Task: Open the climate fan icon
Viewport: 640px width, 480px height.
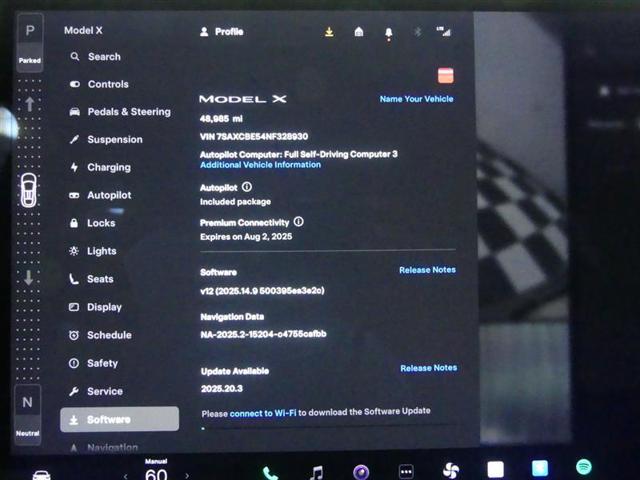Action: point(451,471)
